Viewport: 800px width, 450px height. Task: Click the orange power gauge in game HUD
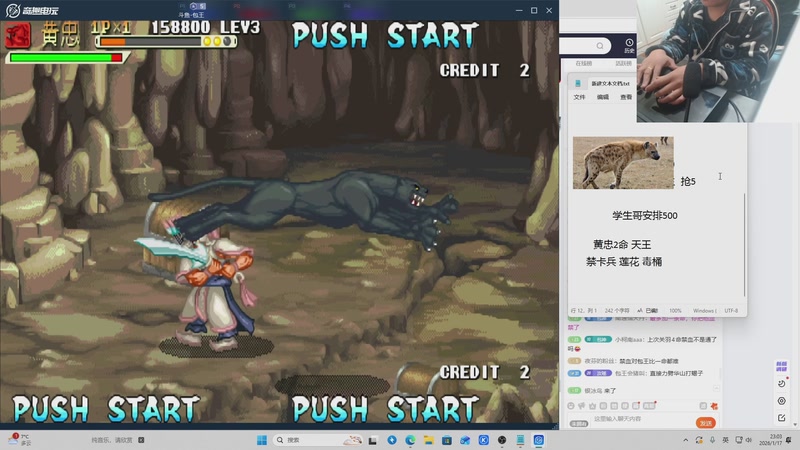[x=112, y=42]
